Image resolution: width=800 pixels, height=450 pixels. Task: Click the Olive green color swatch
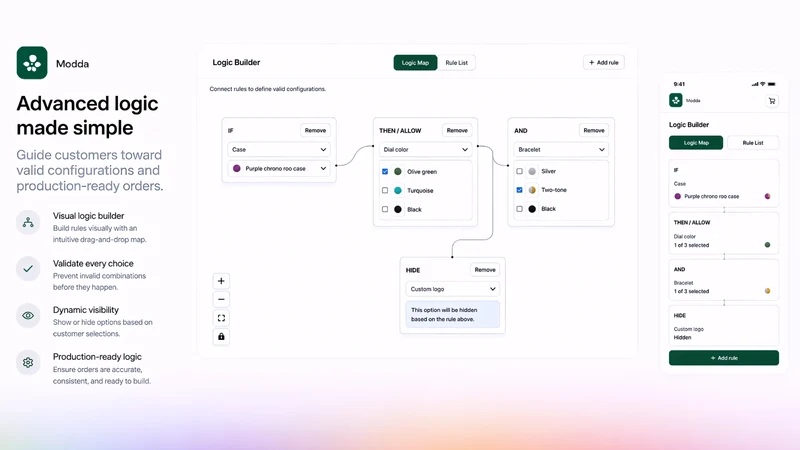398,171
